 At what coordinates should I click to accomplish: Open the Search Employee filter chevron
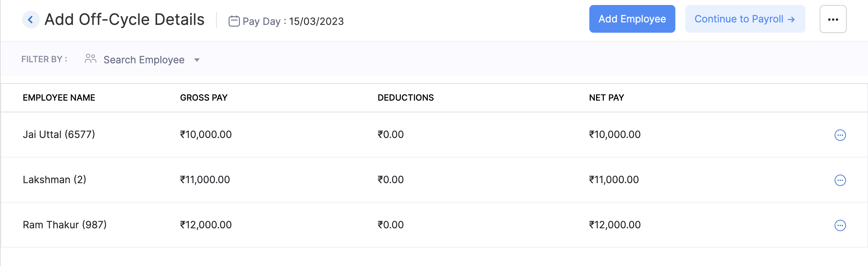pos(198,60)
